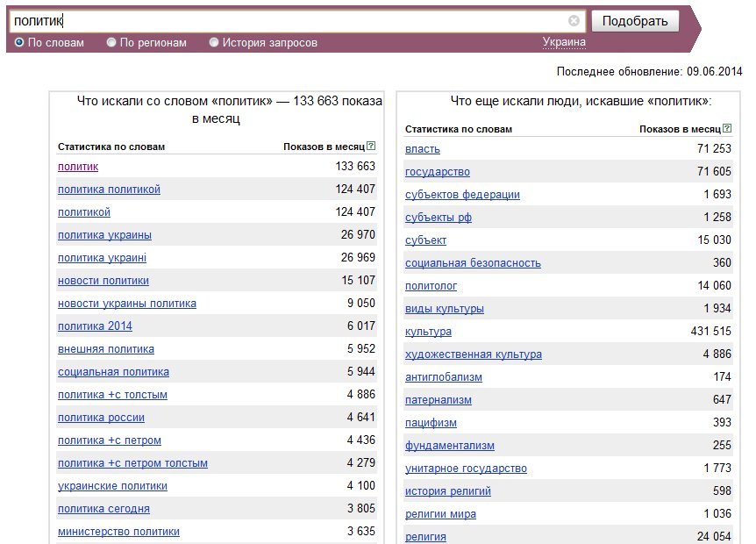The height and width of the screenshot is (544, 756).
Task: Open the 'политика украины' keyword link
Action: [104, 235]
